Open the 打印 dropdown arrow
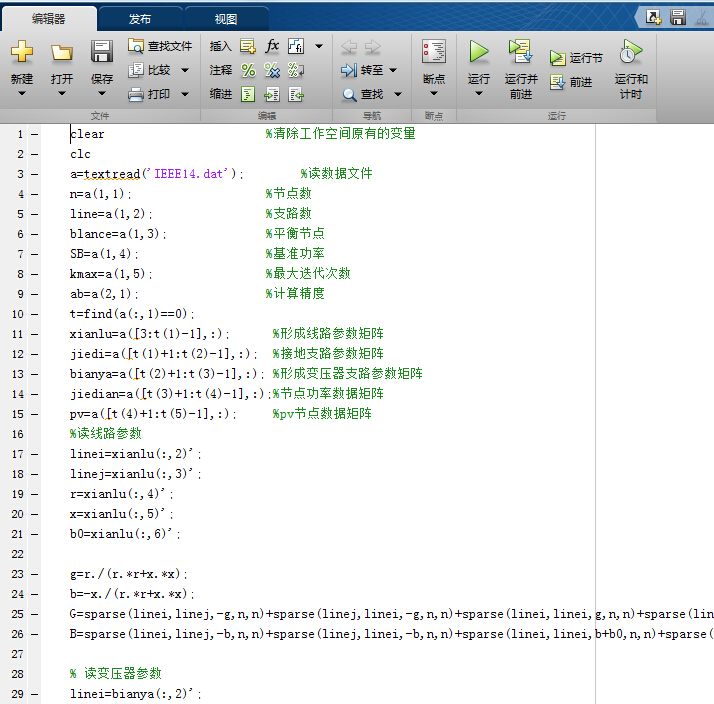The height and width of the screenshot is (704, 714). (185, 94)
